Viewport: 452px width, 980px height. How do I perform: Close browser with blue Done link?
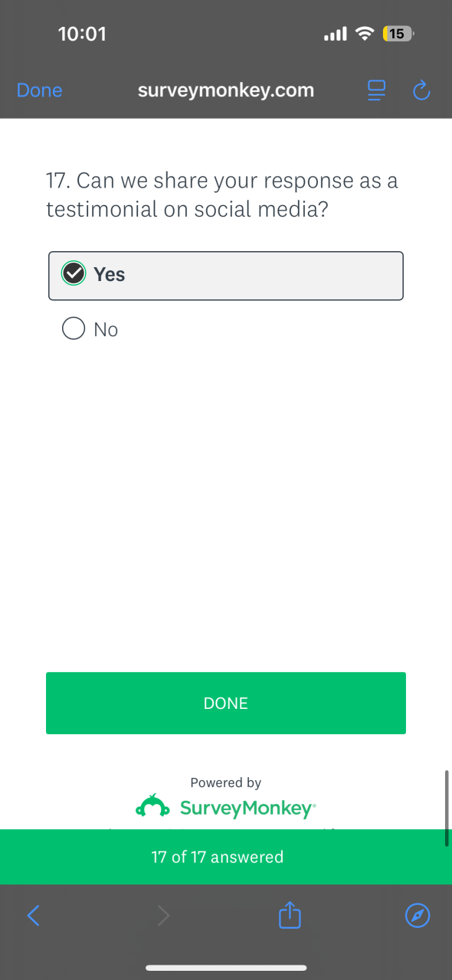[39, 90]
